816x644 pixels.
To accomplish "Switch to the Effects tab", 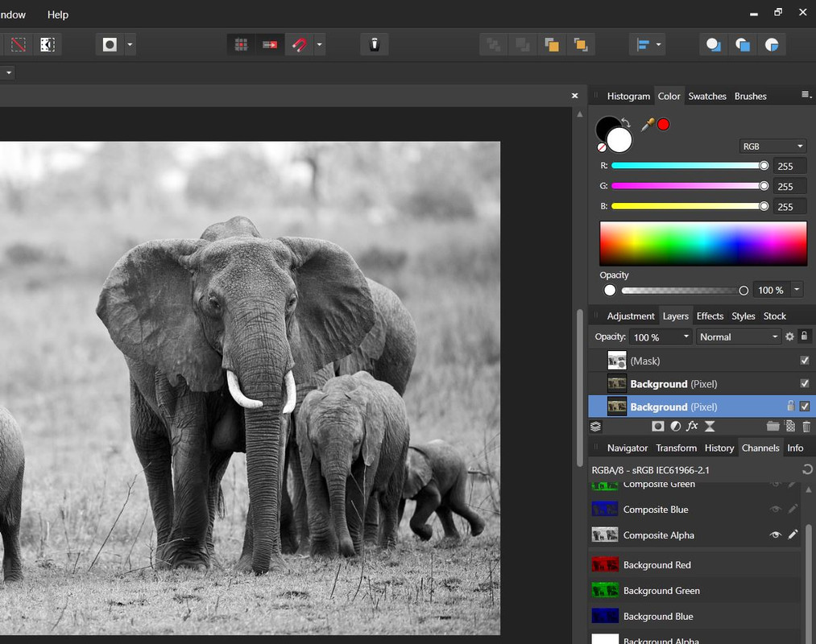I will coord(710,316).
